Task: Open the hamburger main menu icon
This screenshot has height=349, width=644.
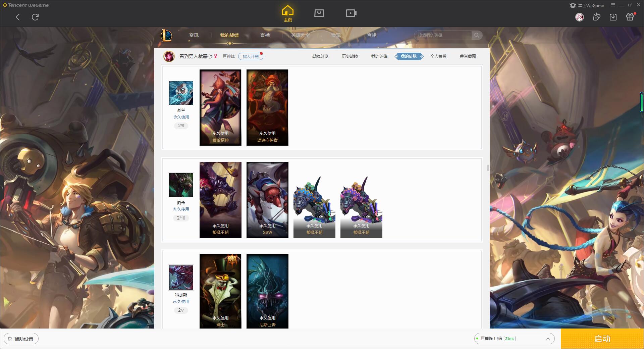Action: point(613,5)
